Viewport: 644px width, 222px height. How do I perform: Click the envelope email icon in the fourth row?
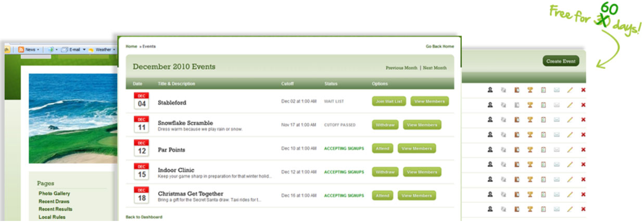click(557, 134)
